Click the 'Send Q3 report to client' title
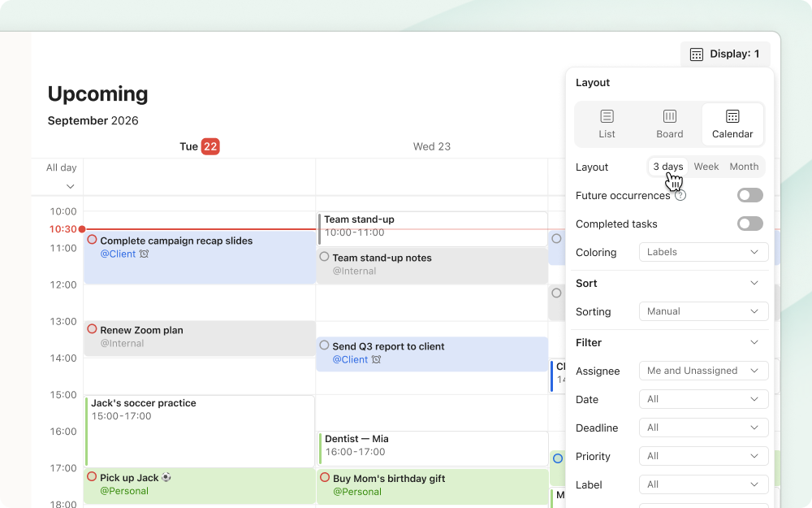 tap(388, 346)
